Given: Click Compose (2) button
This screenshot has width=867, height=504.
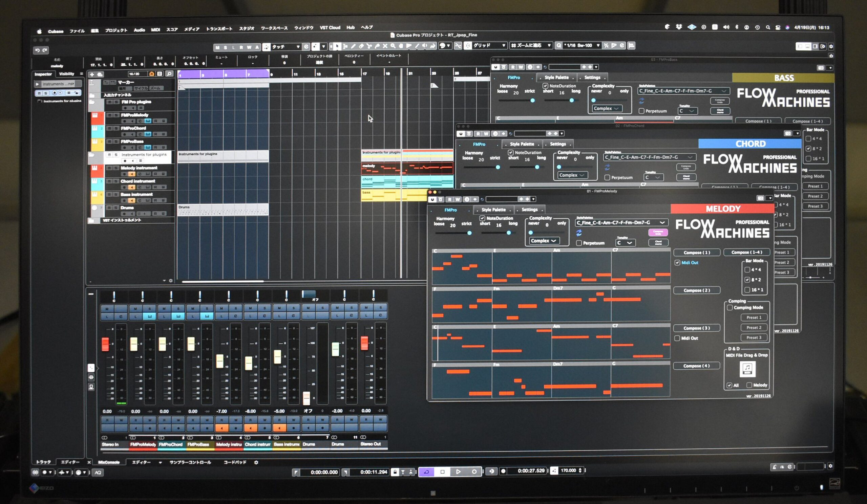Looking at the screenshot, I should (x=697, y=290).
